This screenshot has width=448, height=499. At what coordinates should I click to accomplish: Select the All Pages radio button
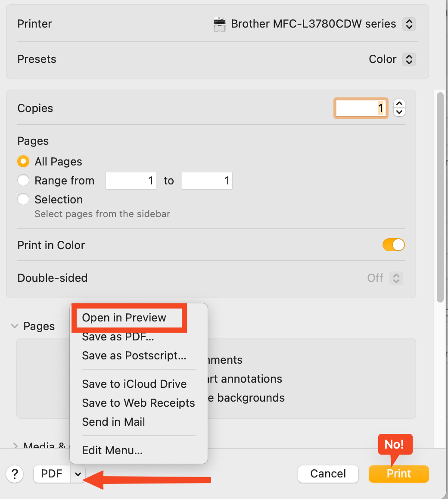pos(23,162)
